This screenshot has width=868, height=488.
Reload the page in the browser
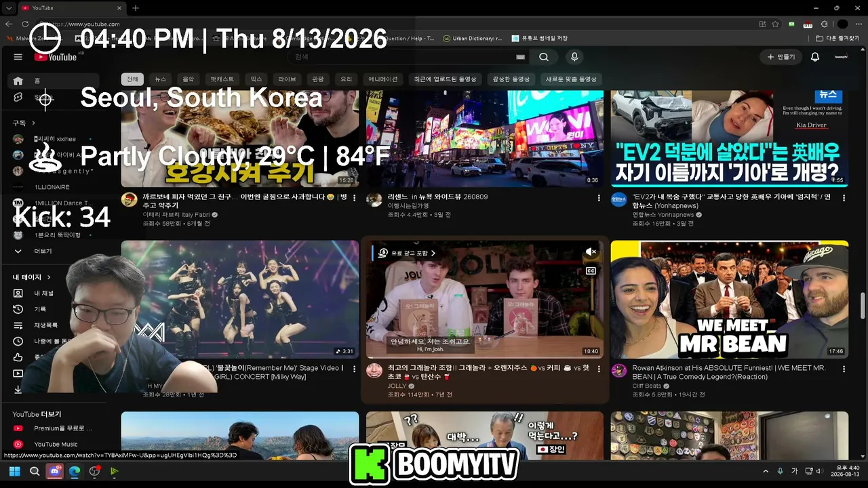coord(25,24)
